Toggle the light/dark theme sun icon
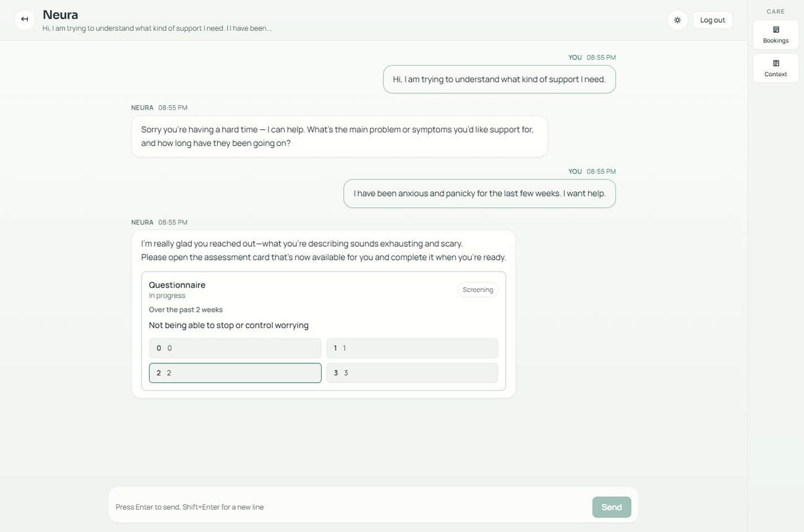The image size is (804, 532). pos(677,20)
